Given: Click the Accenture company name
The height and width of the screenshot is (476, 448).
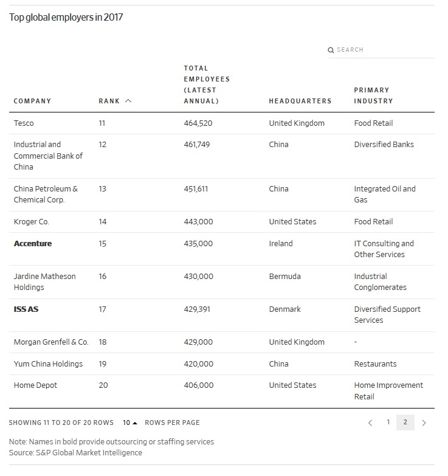Looking at the screenshot, I should click(33, 244).
